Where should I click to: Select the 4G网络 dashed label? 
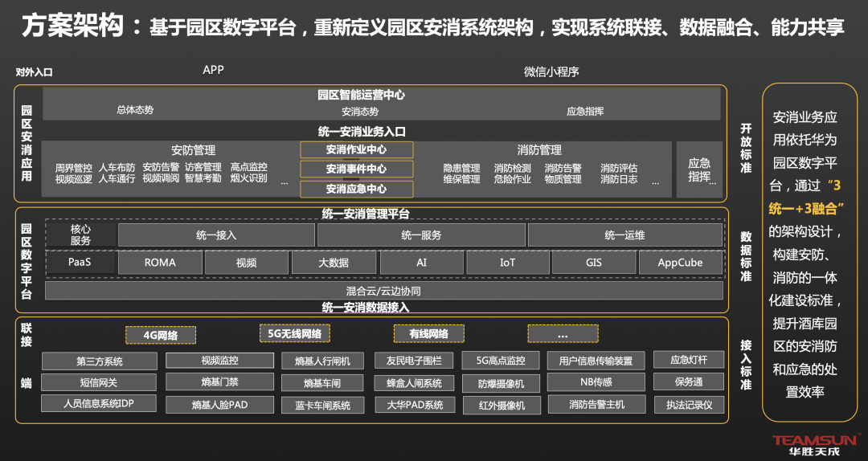(160, 335)
